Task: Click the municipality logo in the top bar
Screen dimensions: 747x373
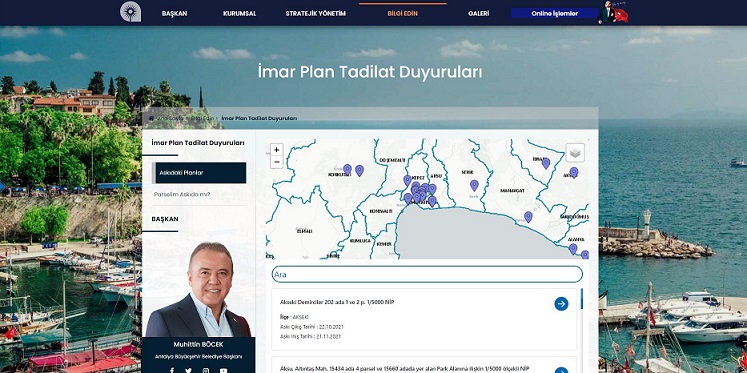Action: pos(130,11)
